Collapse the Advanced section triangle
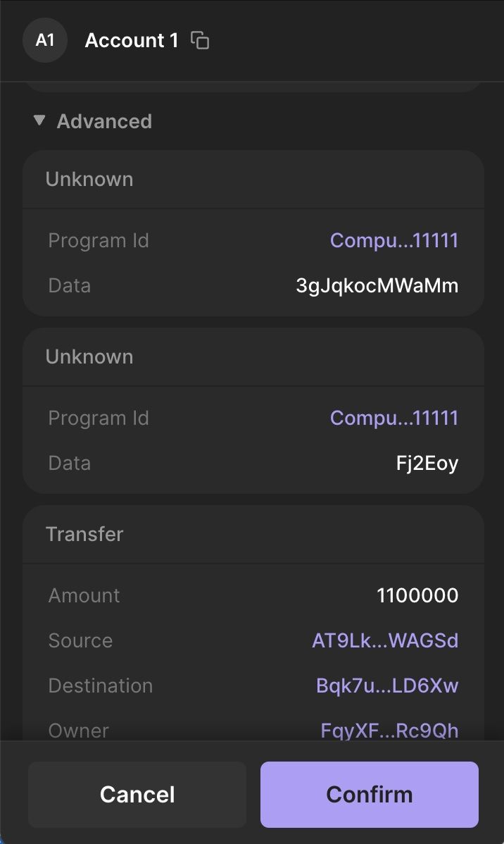This screenshot has width=504, height=844. point(39,120)
